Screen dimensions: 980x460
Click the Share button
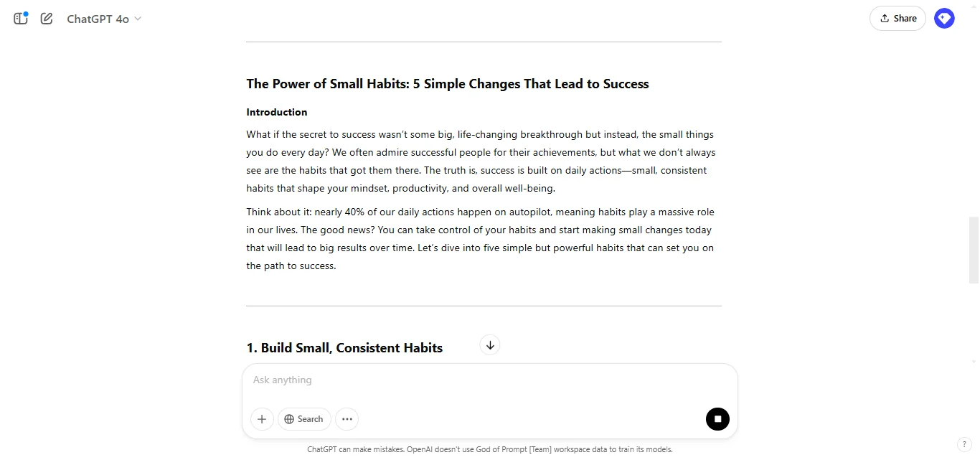(x=897, y=18)
